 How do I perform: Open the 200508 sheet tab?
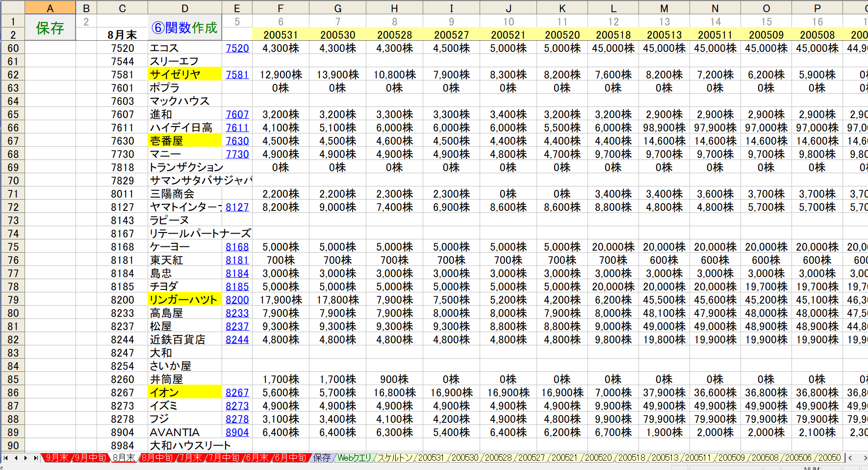(765, 458)
